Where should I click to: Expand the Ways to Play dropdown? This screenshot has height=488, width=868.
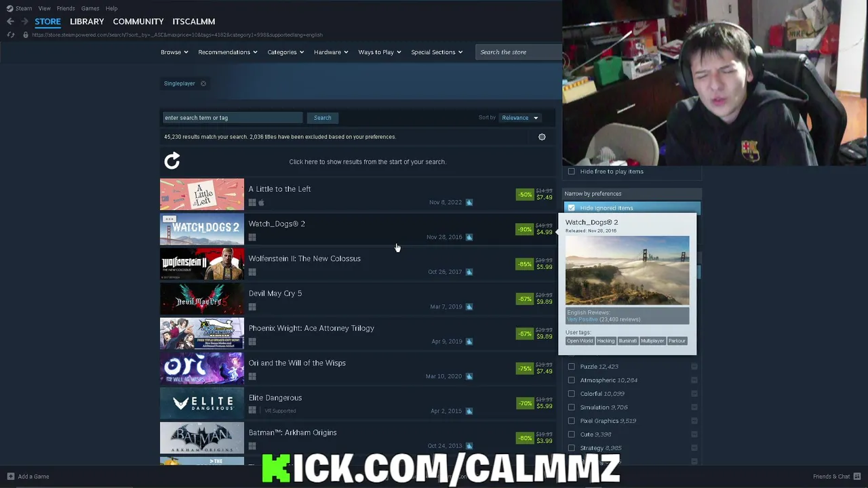pyautogui.click(x=380, y=52)
